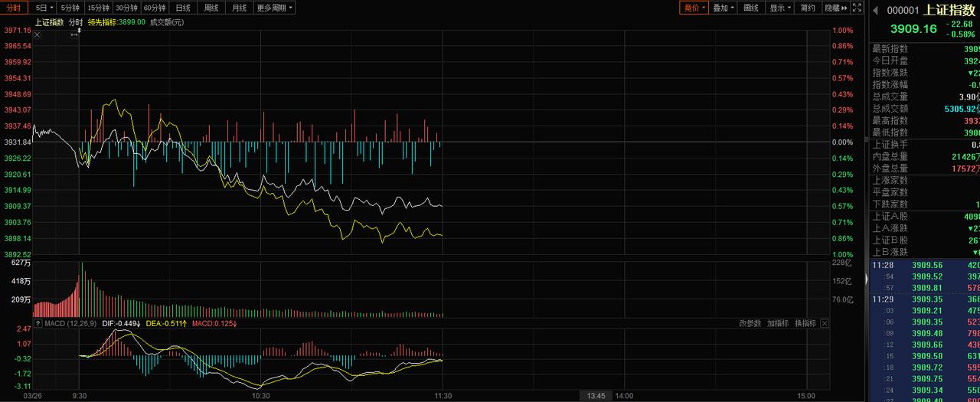980x402 pixels.
Task: Click the 成交额(元) label
Action: click(x=166, y=22)
